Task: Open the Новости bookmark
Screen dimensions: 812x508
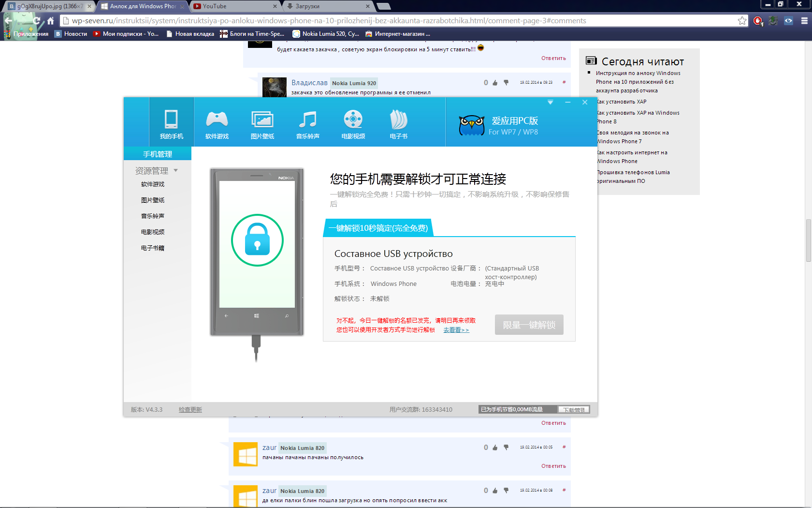Action: [x=71, y=34]
